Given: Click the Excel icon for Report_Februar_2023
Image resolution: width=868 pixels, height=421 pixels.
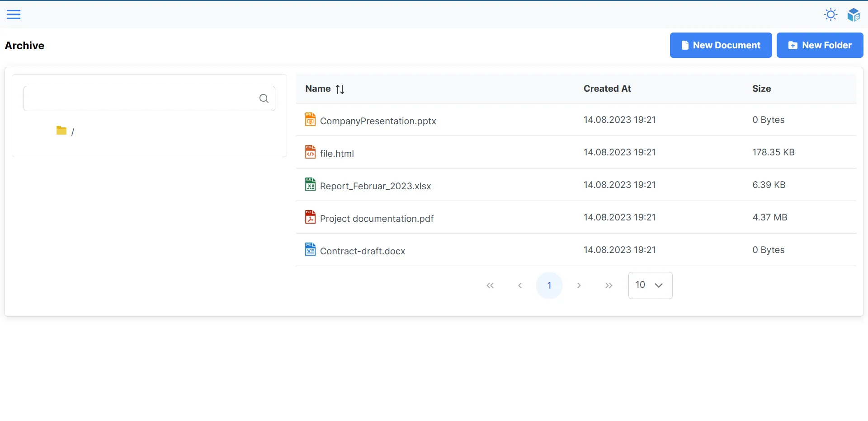Looking at the screenshot, I should tap(310, 185).
